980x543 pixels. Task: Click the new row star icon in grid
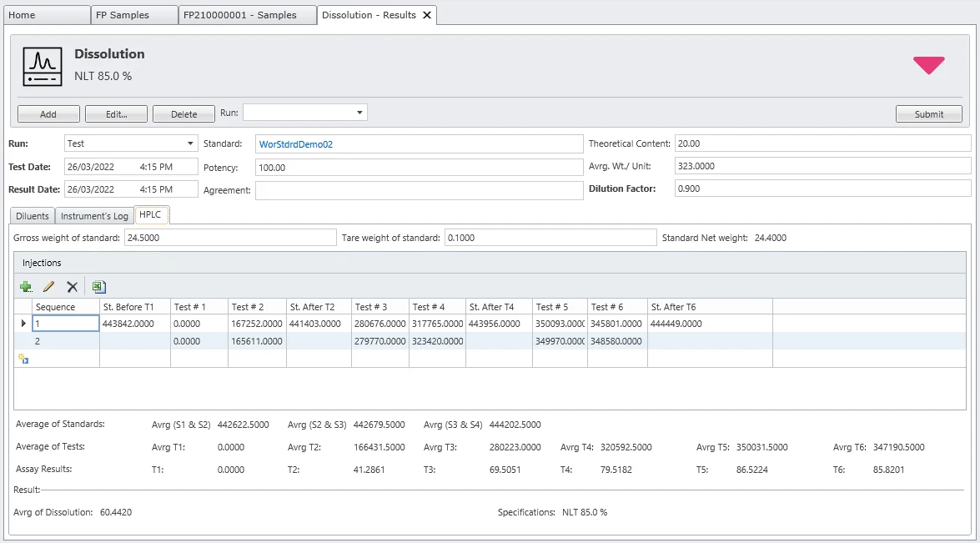[23, 359]
